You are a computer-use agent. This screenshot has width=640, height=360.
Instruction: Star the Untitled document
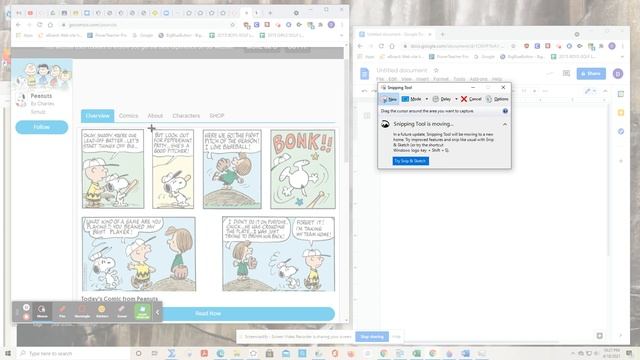(x=436, y=70)
